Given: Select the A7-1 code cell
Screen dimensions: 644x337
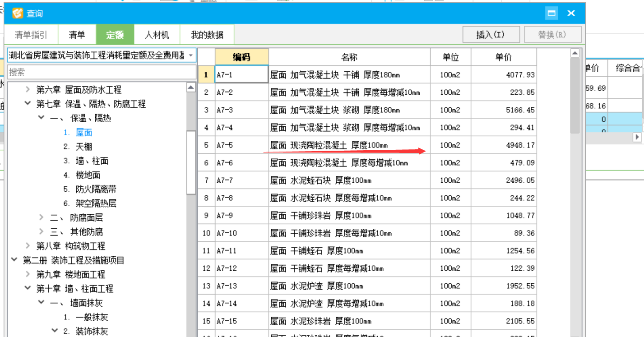Looking at the screenshot, I should 241,74.
